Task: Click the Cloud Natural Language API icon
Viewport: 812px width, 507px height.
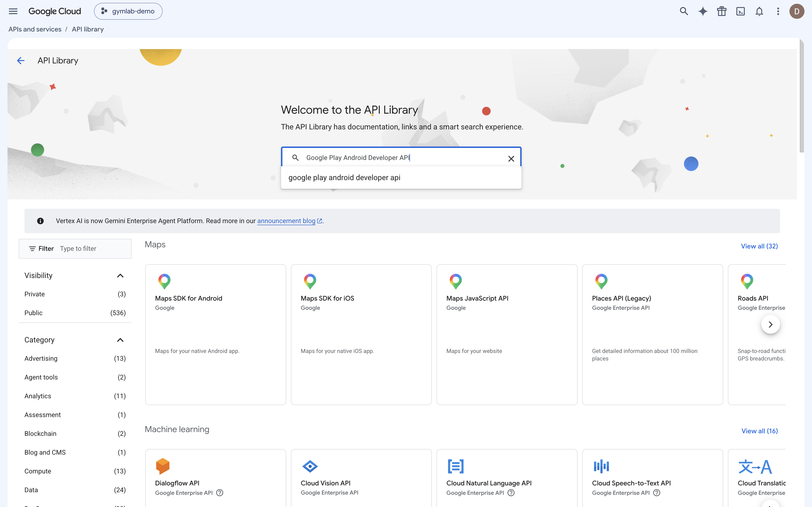Action: tap(456, 466)
